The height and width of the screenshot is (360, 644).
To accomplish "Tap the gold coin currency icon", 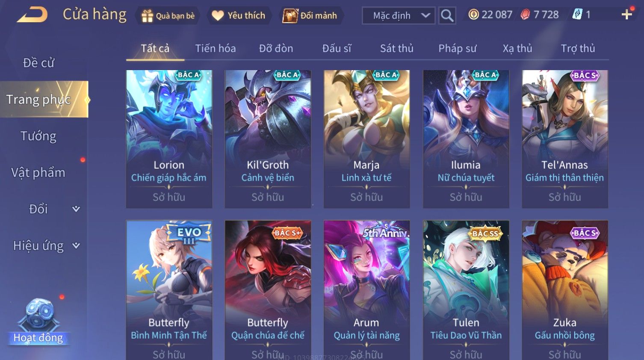I will click(473, 15).
